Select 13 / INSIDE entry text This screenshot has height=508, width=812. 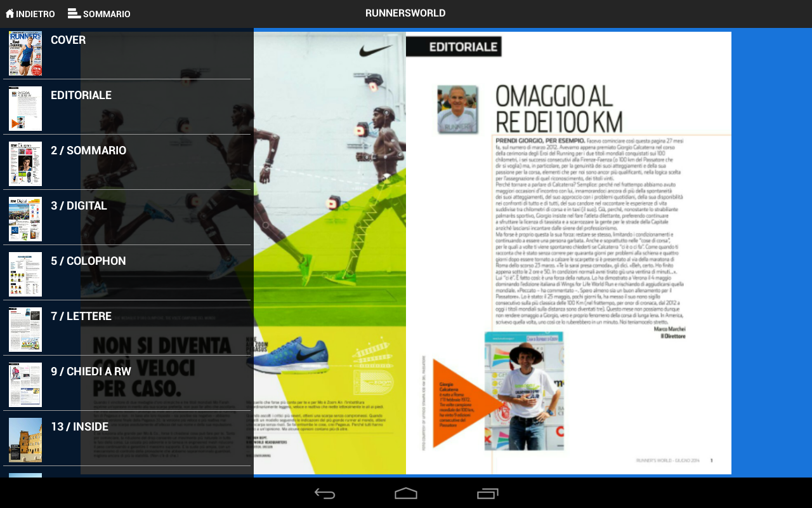point(79,427)
